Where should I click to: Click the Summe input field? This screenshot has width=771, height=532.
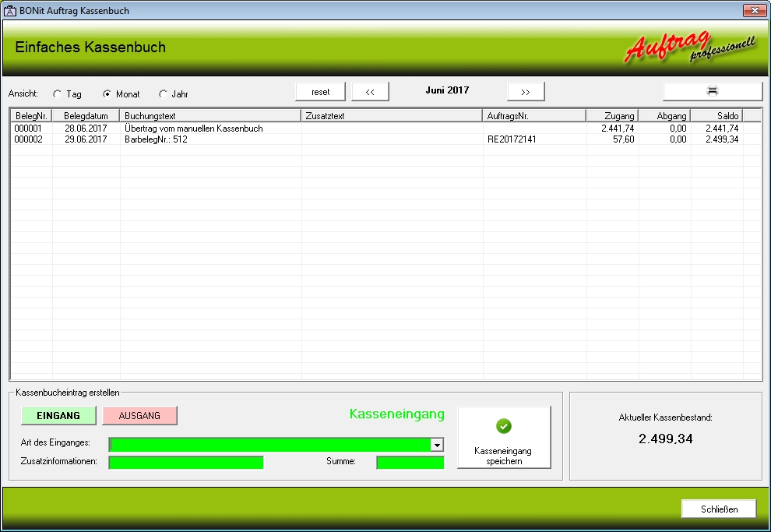pos(410,463)
